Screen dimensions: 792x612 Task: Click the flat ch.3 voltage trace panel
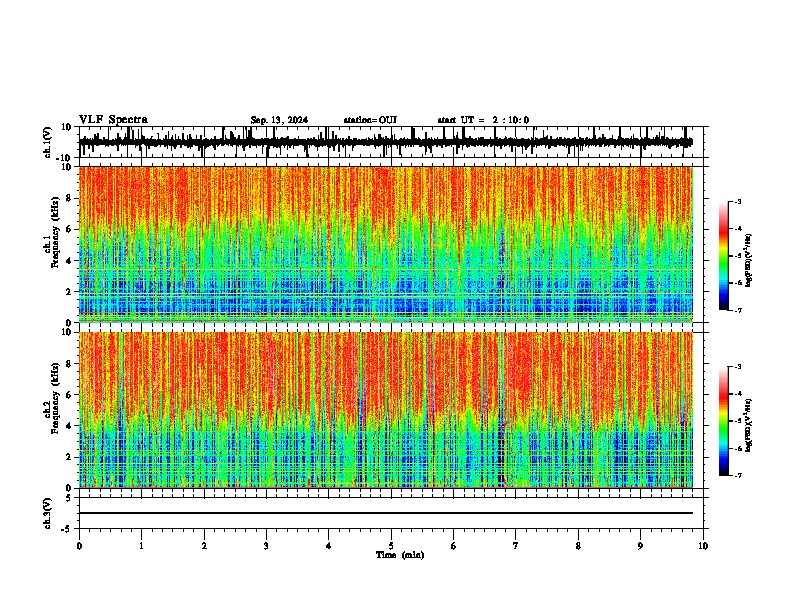pyautogui.click(x=391, y=513)
